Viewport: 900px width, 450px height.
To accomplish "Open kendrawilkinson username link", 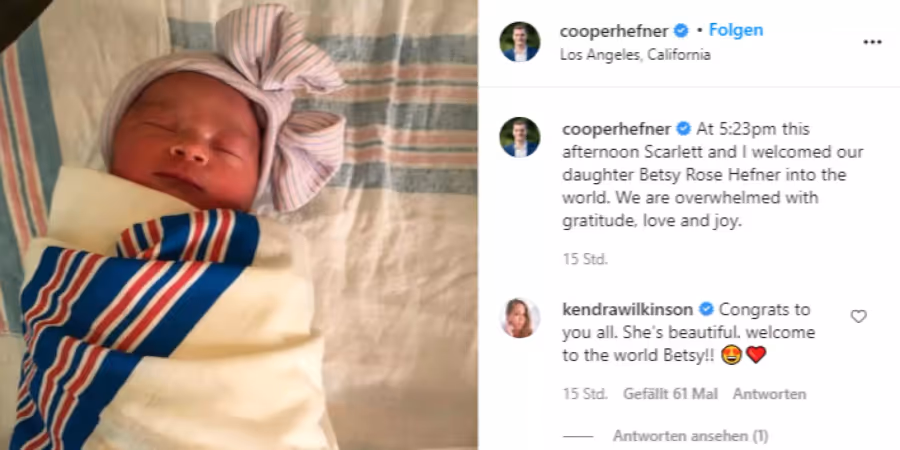I will tap(627, 310).
